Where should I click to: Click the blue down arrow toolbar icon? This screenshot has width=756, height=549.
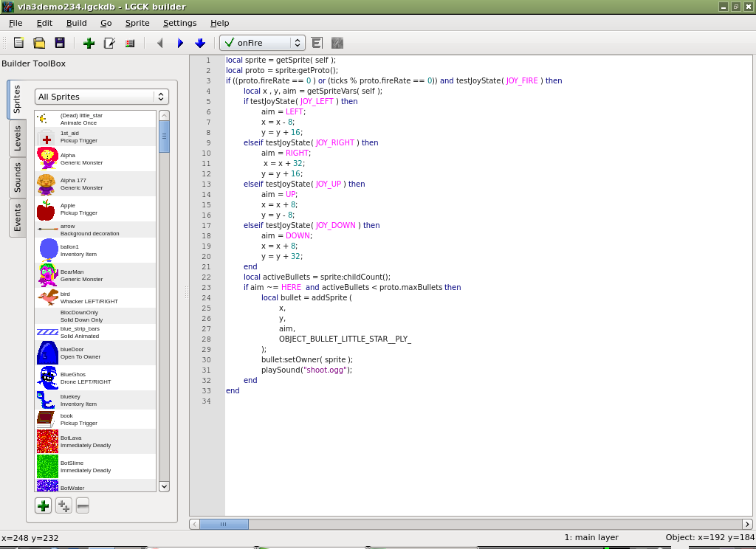[x=200, y=43]
